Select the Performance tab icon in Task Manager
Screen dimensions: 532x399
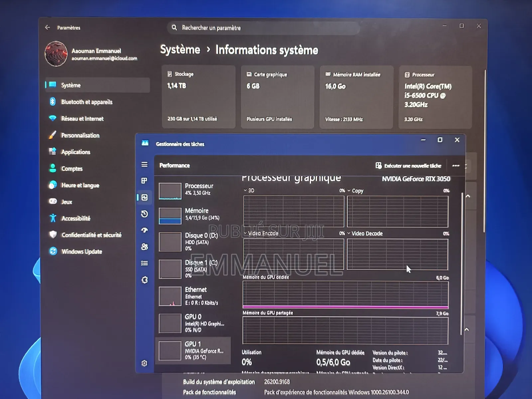[x=145, y=198]
